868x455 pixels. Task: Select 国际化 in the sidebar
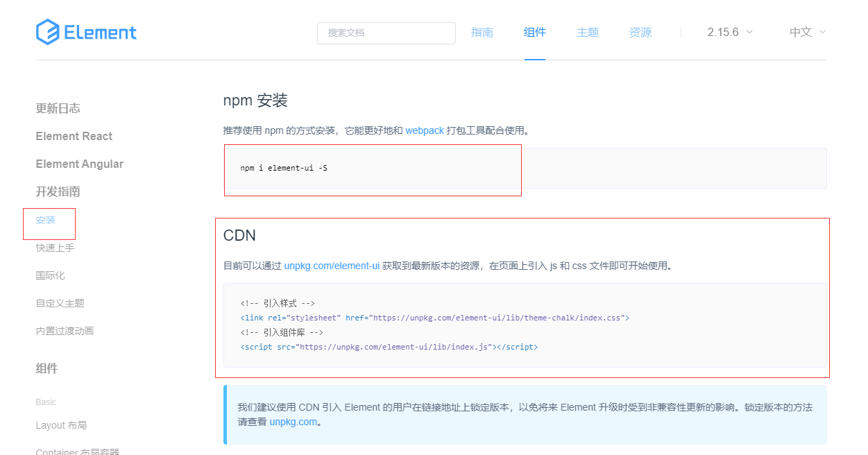point(51,275)
